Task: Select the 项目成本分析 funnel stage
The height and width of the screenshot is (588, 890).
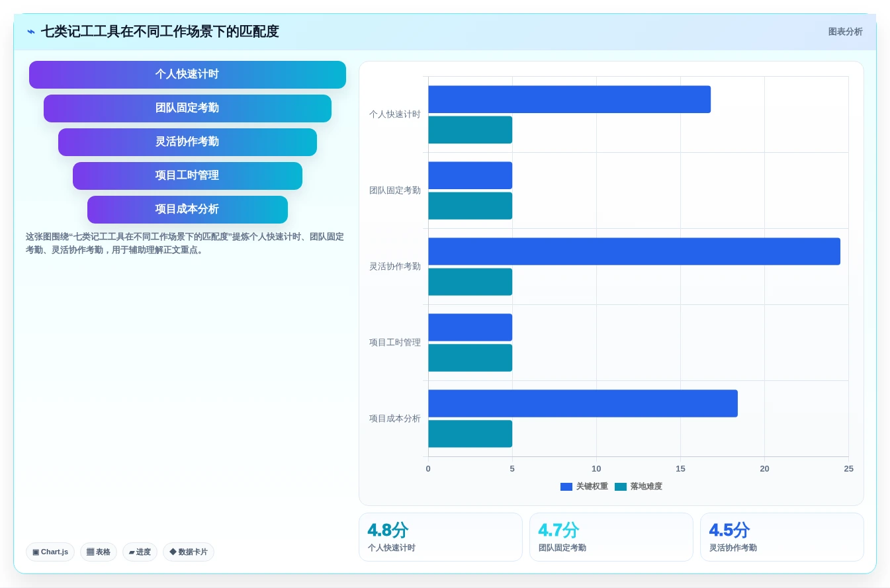Action: click(x=187, y=210)
